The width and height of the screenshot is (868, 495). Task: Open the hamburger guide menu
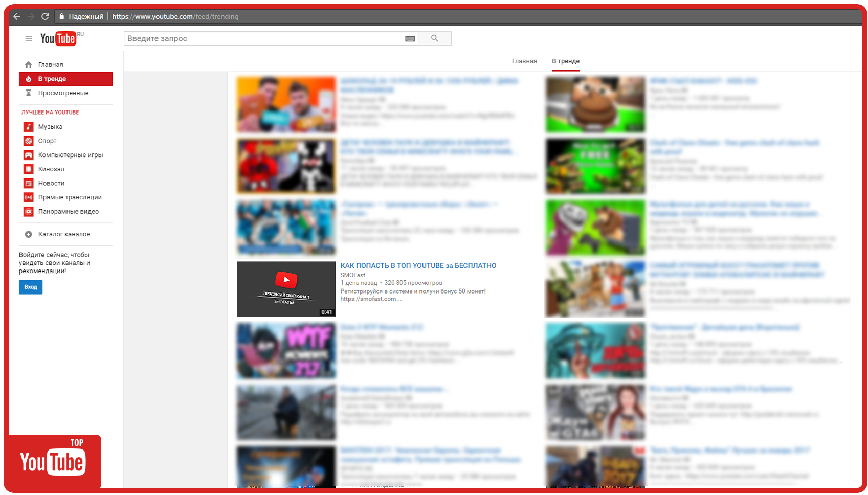tap(29, 38)
